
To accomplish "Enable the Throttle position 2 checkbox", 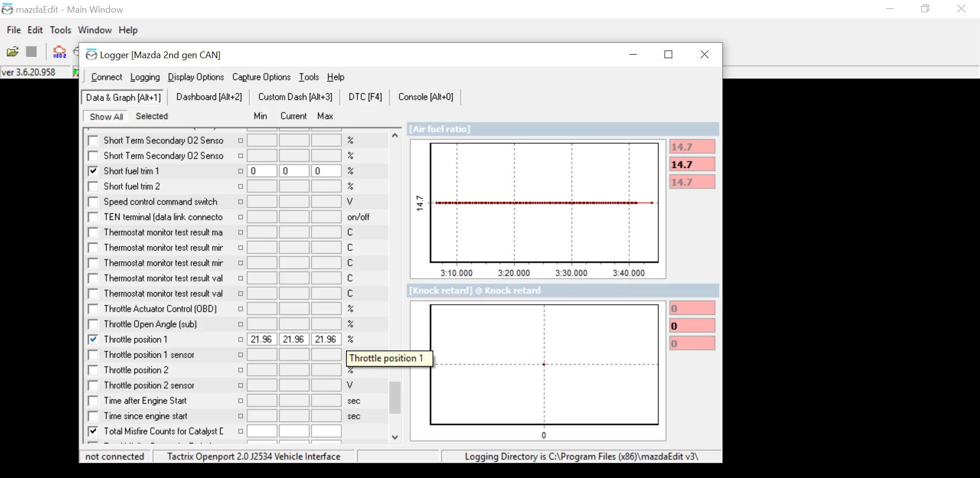I will pos(93,370).
